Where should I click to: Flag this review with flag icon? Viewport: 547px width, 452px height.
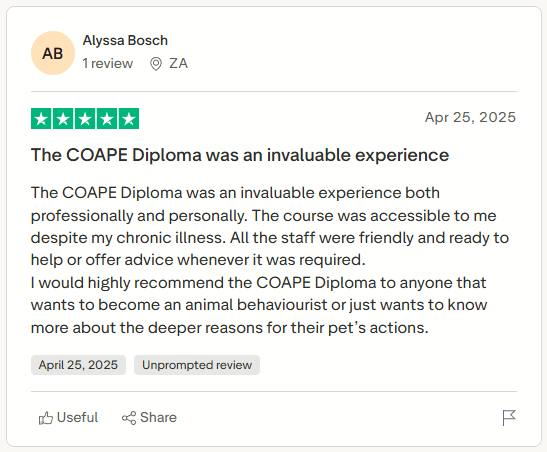pos(509,418)
